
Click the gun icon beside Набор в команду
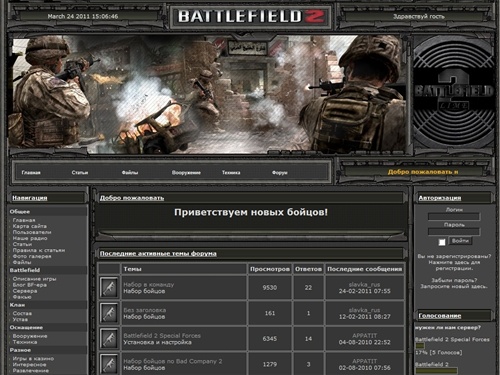pos(109,288)
